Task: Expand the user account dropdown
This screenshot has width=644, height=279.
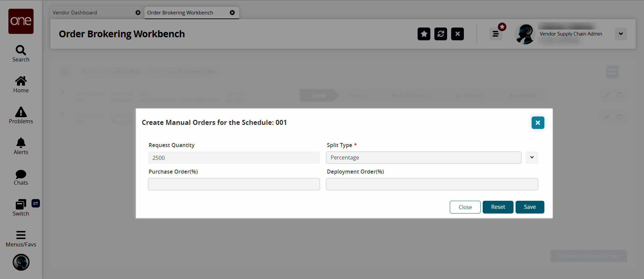Action: click(x=621, y=34)
